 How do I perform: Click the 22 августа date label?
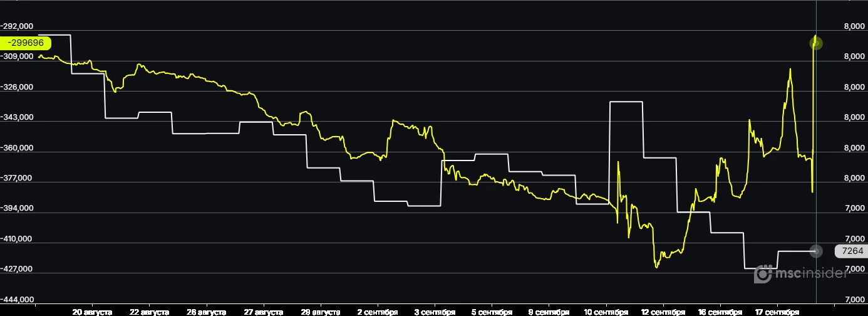click(149, 312)
